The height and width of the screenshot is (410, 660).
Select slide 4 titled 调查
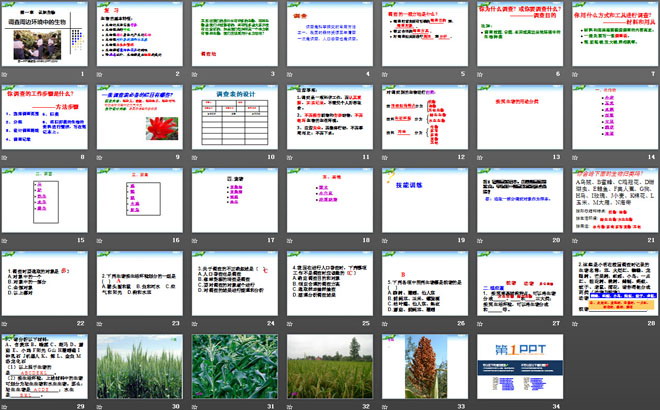point(327,37)
